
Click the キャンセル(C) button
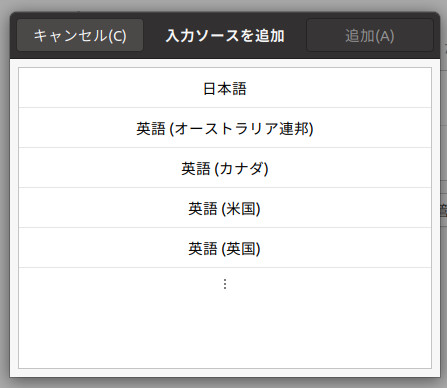click(x=80, y=35)
